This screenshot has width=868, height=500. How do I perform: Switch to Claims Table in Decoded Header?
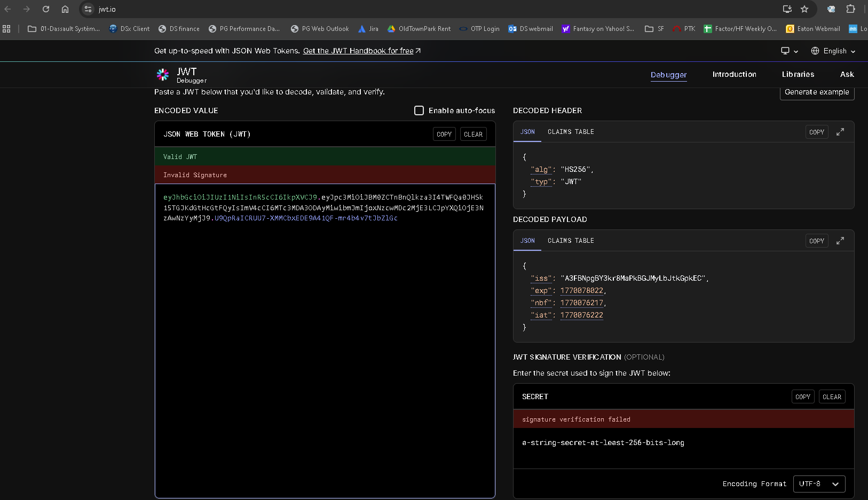571,132
